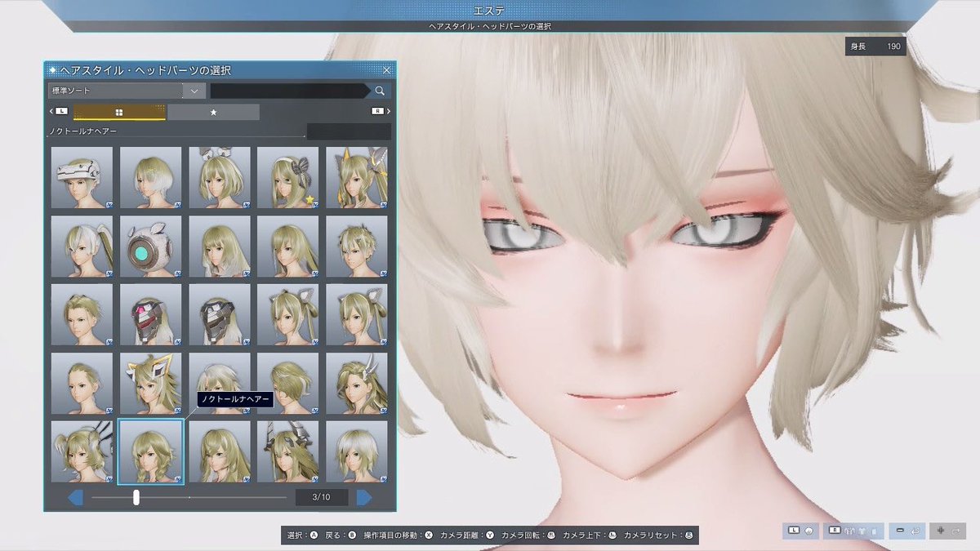Switch to the grid all-items tab
Screen dimensions: 980x551
119,112
